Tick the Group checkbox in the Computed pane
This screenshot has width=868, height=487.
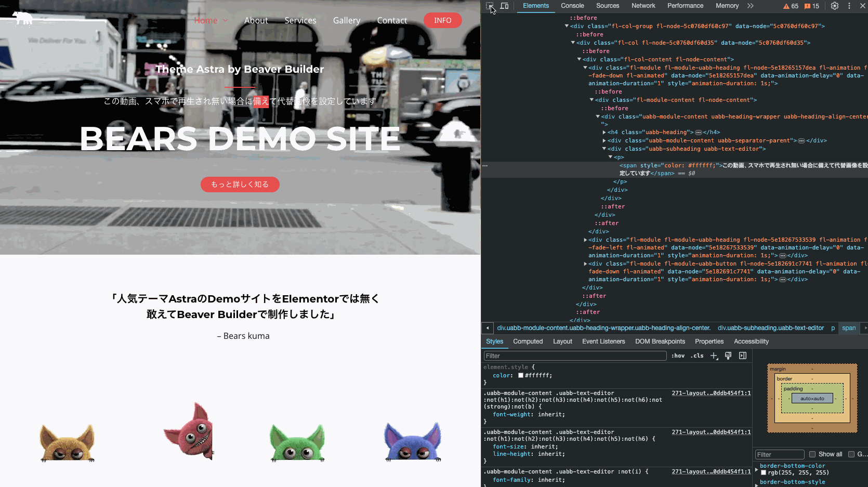pyautogui.click(x=851, y=454)
